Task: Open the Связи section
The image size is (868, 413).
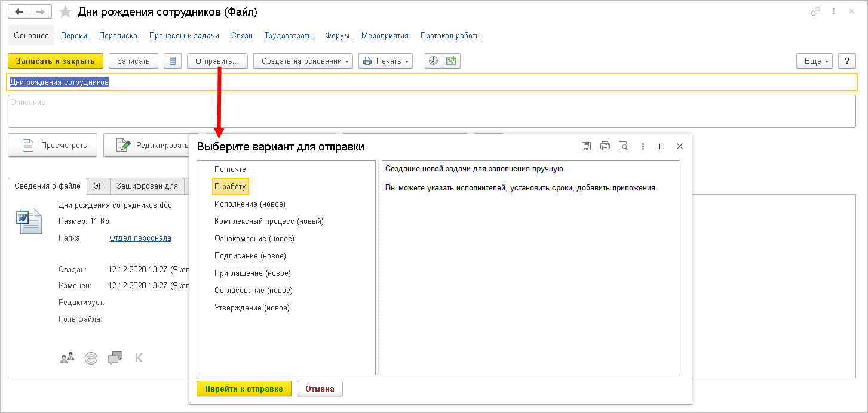Action: 242,36
